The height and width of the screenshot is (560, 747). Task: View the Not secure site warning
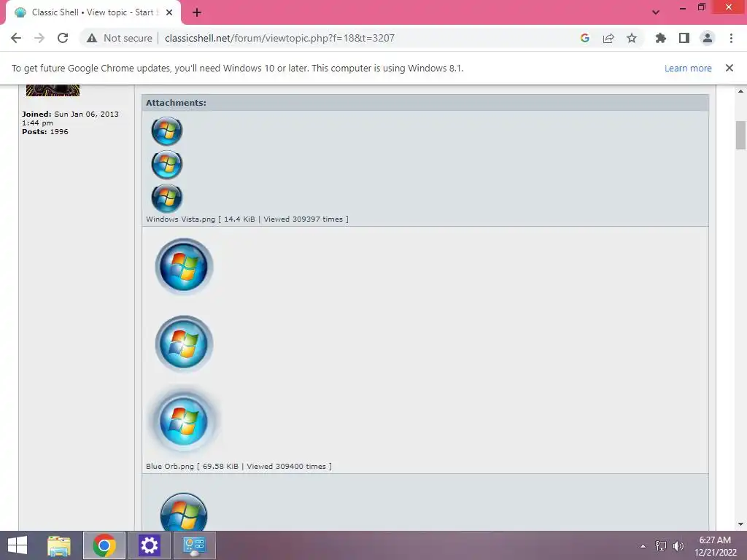(x=119, y=38)
